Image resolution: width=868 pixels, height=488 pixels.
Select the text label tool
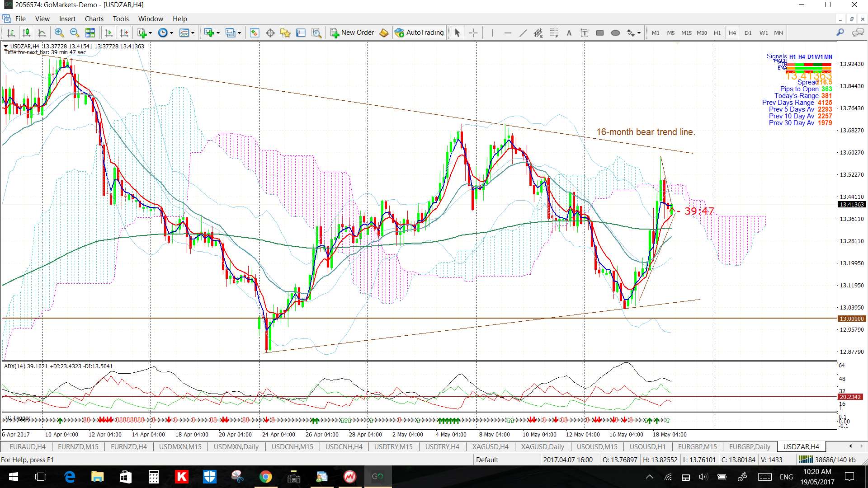585,33
